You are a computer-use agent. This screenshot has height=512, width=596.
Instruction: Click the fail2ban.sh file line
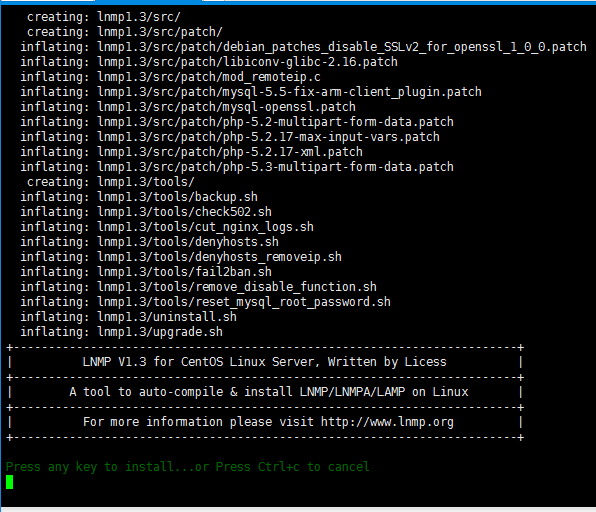(x=146, y=272)
